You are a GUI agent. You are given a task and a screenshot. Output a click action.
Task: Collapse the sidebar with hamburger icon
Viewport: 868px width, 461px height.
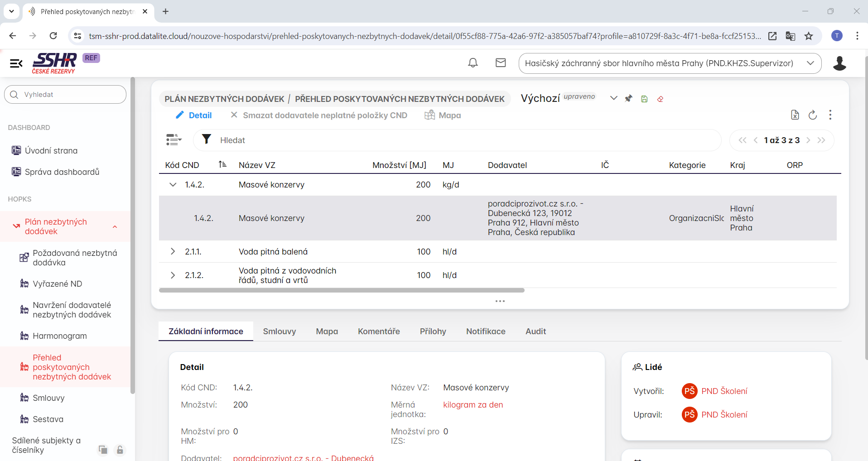tap(16, 63)
